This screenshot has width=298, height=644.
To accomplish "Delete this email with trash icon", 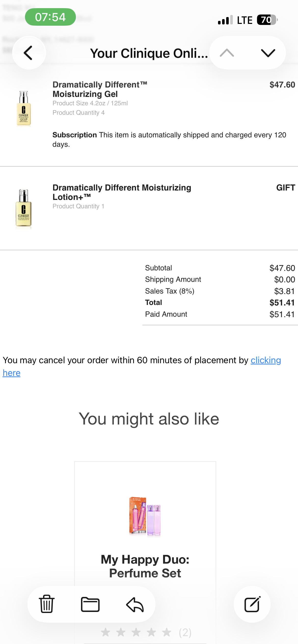I will pyautogui.click(x=47, y=604).
